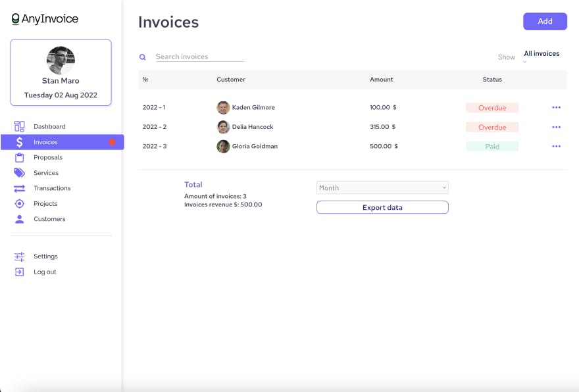
Task: Expand the Month selection dropdown
Action: click(x=382, y=187)
